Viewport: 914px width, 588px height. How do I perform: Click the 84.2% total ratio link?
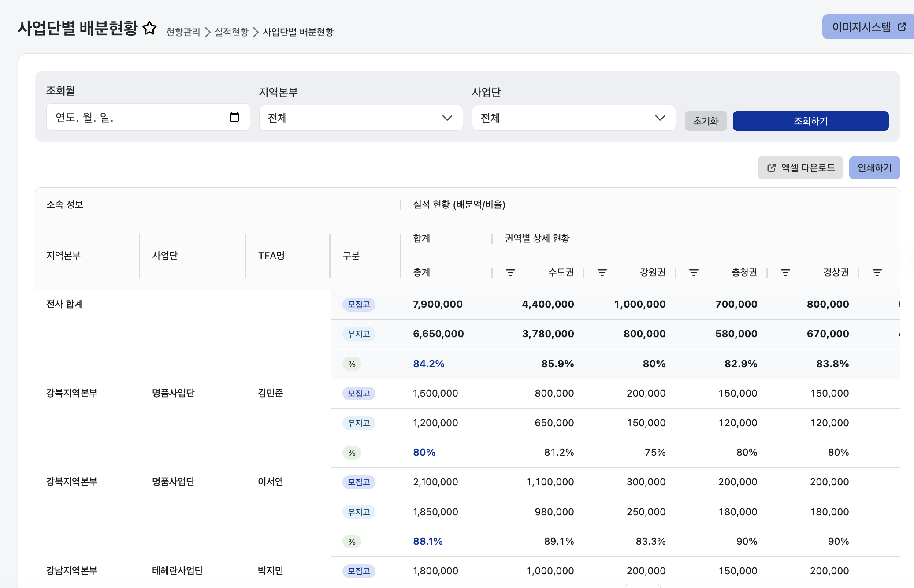[428, 364]
